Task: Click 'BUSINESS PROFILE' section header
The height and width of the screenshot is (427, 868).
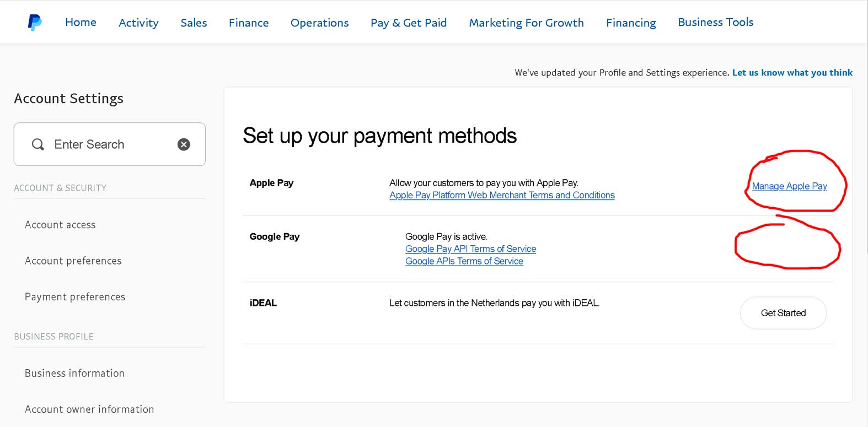Action: [x=53, y=337]
